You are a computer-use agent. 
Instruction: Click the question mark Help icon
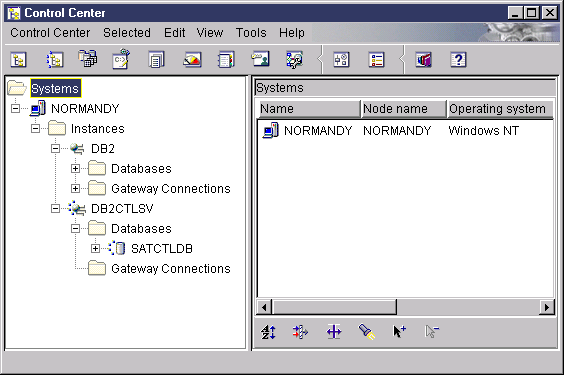[x=458, y=60]
